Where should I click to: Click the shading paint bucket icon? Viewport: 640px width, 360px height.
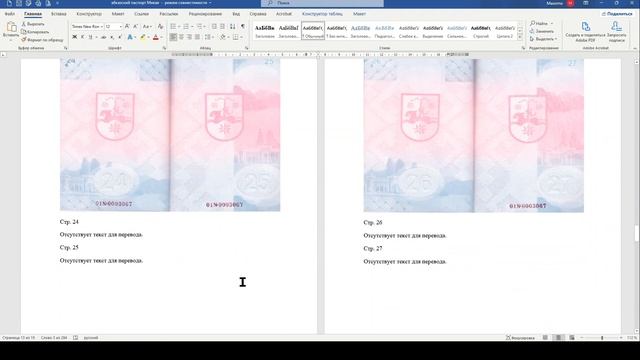click(x=222, y=37)
